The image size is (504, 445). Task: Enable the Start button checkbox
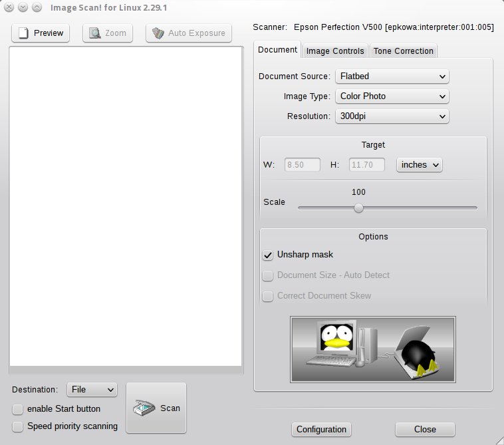pos(18,409)
